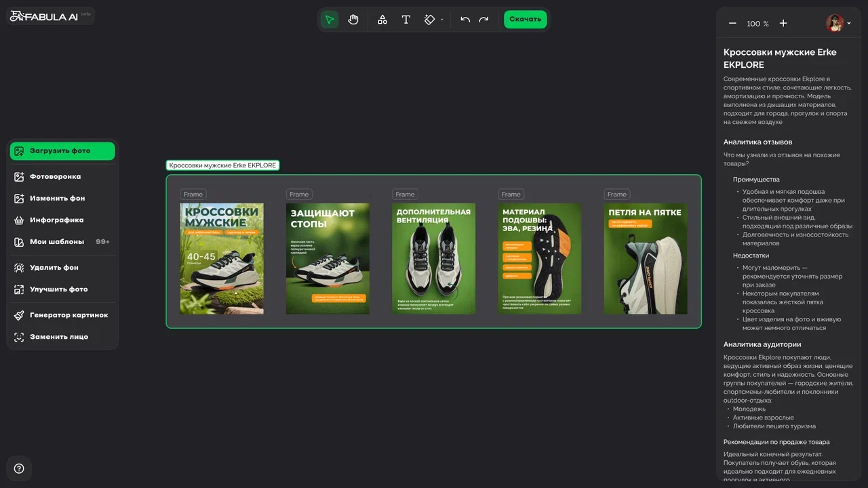
Task: Click the Аналитика отзывов heading
Action: pos(757,142)
